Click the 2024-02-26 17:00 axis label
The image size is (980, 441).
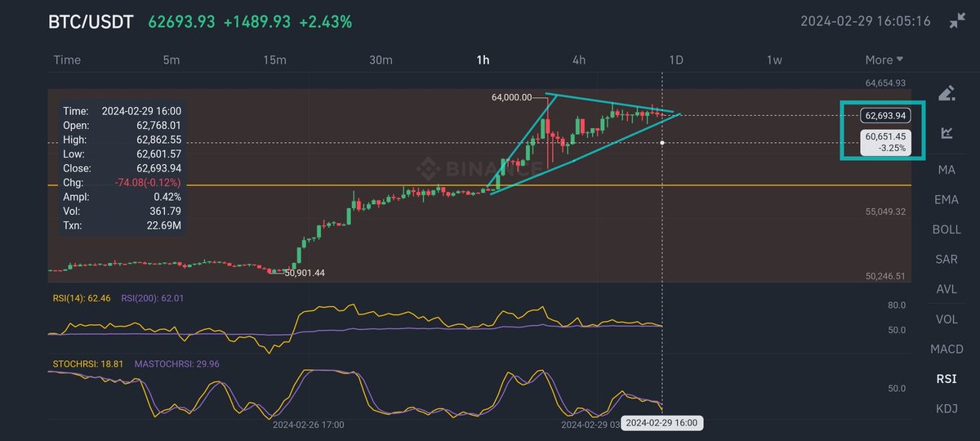pos(309,425)
